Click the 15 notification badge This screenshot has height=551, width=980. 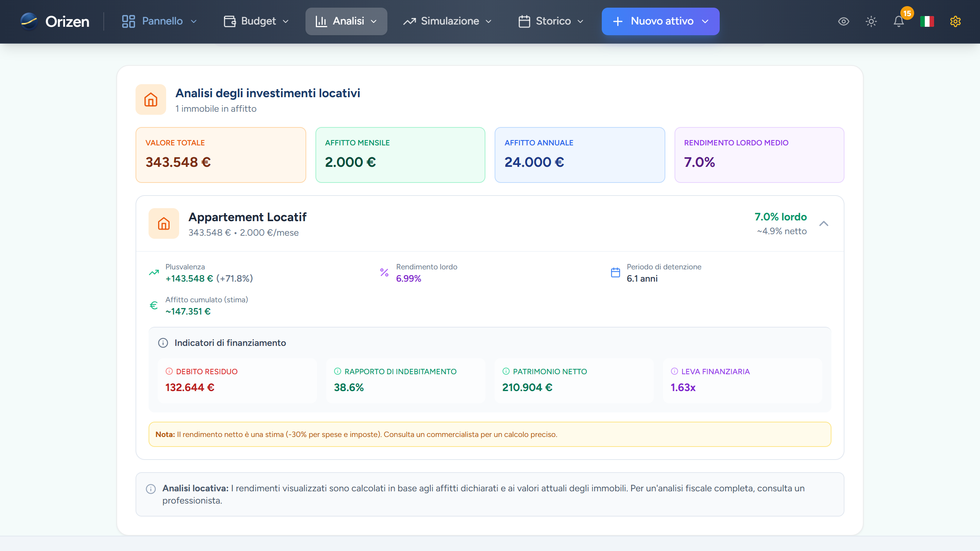[906, 13]
